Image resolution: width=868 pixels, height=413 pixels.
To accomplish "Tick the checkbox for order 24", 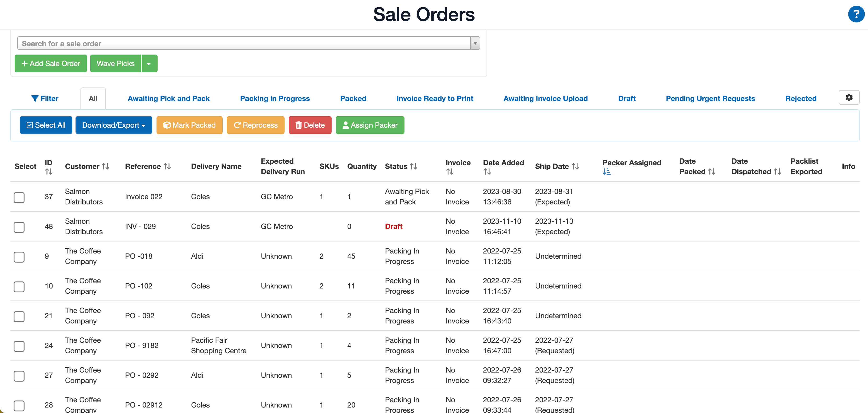I will (x=19, y=346).
